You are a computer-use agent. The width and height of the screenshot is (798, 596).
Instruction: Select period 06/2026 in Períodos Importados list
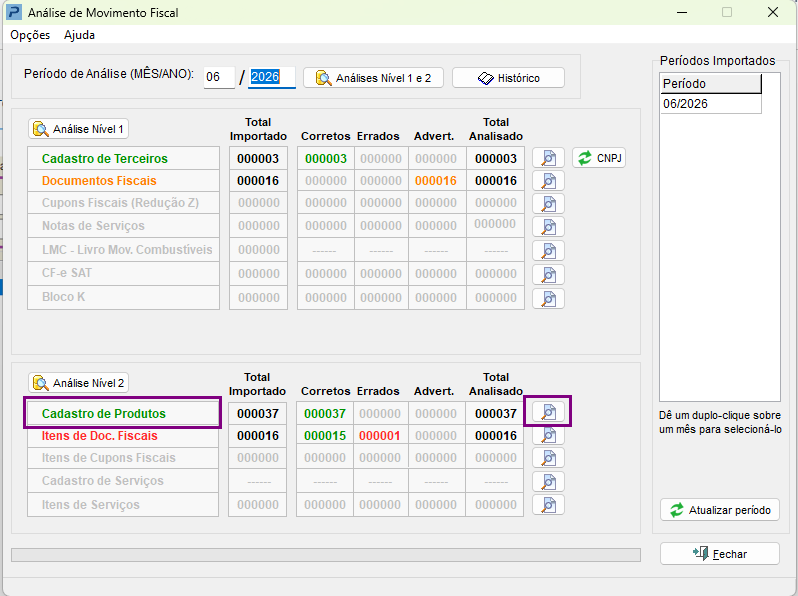click(x=710, y=104)
